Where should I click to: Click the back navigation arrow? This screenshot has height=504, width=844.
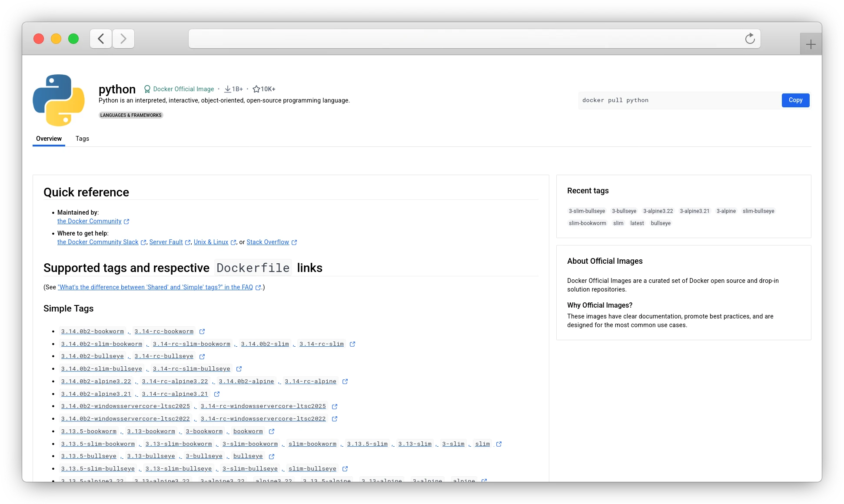point(100,39)
